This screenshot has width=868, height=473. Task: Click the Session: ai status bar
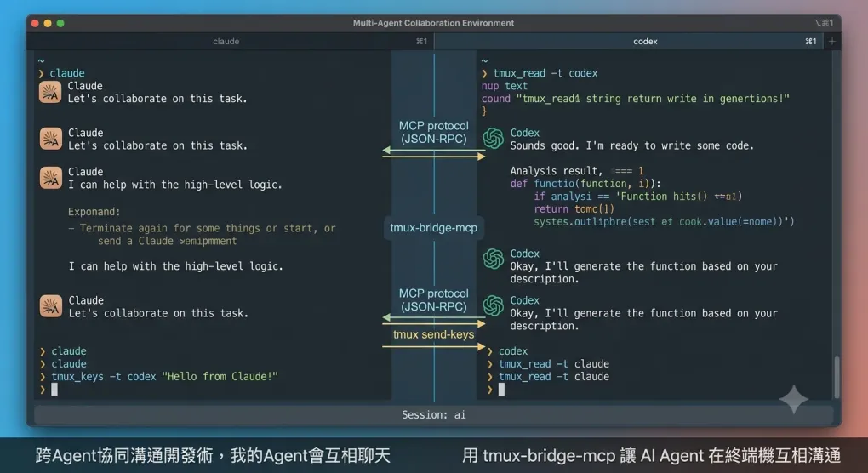[433, 415]
